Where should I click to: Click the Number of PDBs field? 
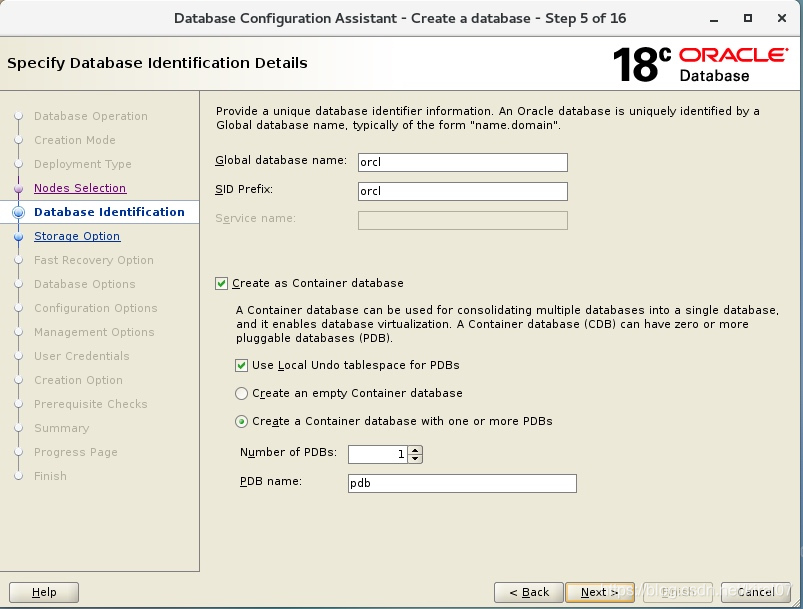[x=378, y=454]
